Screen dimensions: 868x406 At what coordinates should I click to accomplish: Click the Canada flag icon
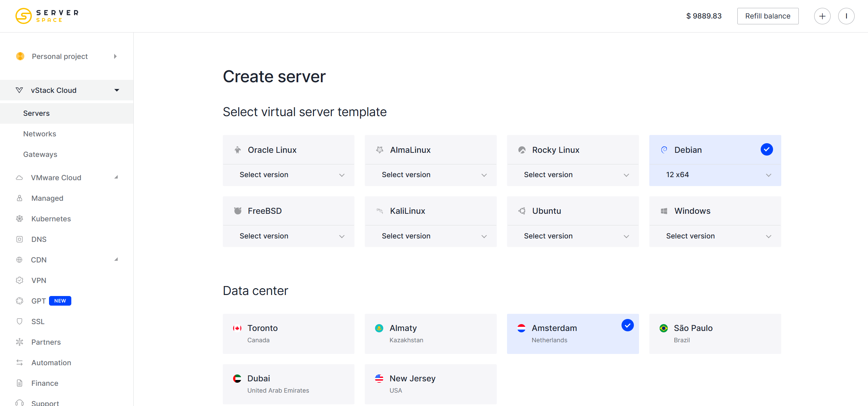click(x=237, y=328)
